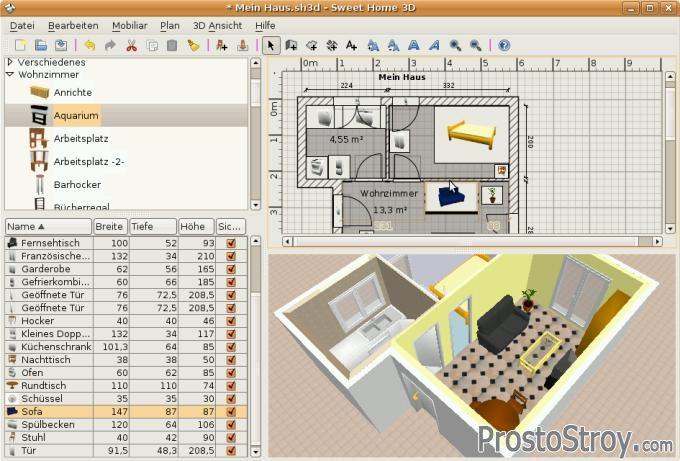The image size is (680, 461).
Task: Toggle the Stuhl visible checkbox
Action: [x=231, y=438]
